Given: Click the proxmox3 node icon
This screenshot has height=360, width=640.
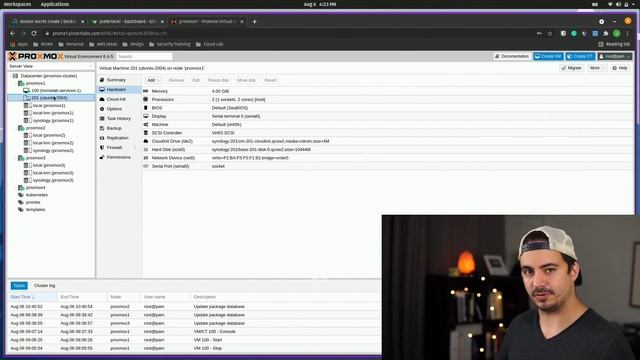Looking at the screenshot, I should pos(21,158).
